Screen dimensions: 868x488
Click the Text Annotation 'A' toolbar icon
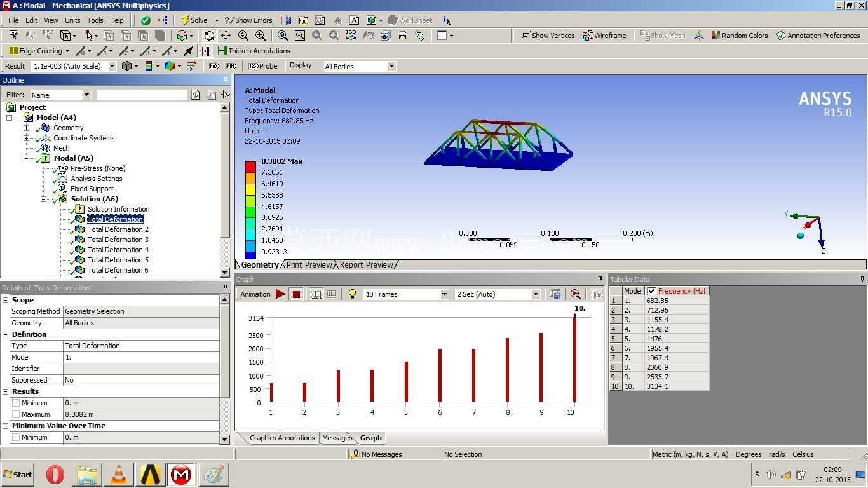(x=354, y=20)
